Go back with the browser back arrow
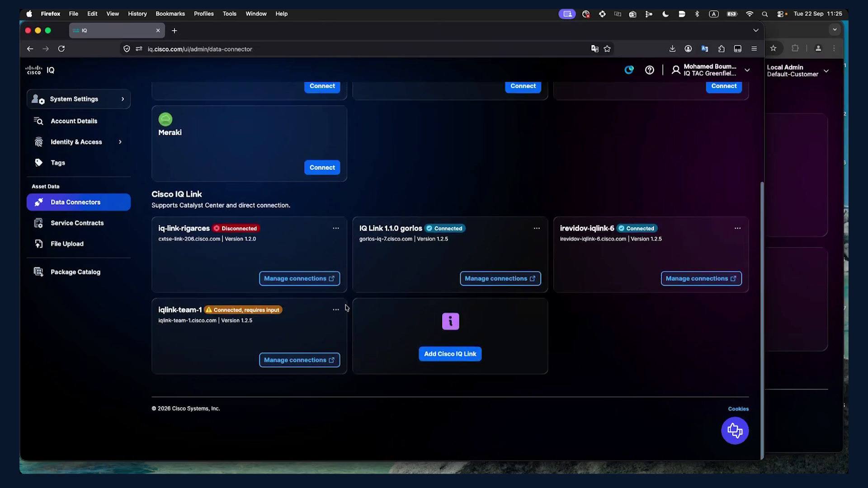 click(x=30, y=49)
